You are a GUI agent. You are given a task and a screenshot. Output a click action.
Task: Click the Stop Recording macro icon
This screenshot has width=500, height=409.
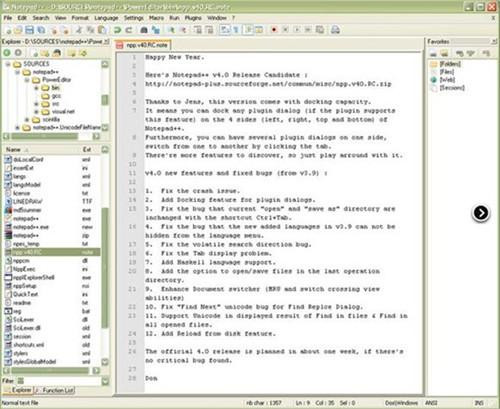coord(285,30)
